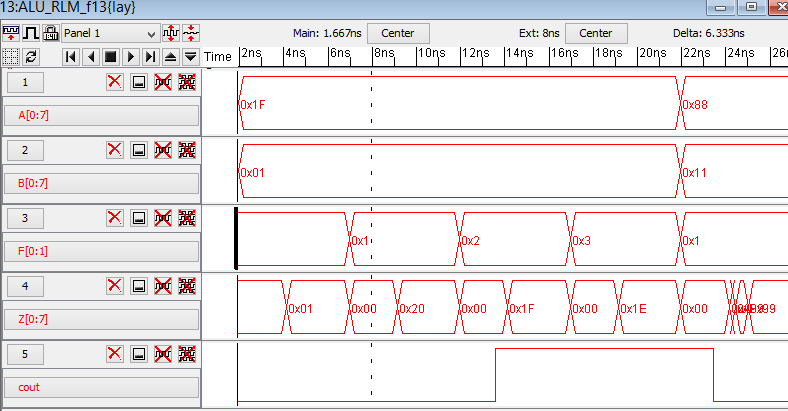The width and height of the screenshot is (788, 411).
Task: Delete the F[0:1] panel with red X
Action: click(115, 218)
